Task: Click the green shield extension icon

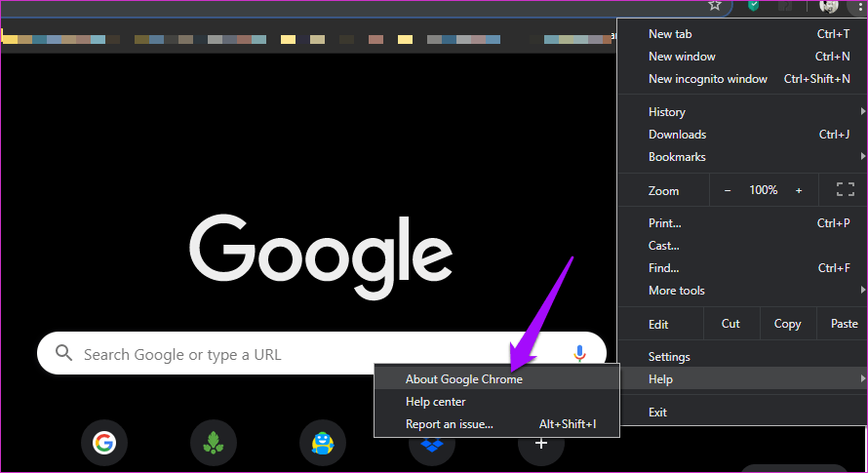Action: [754, 6]
